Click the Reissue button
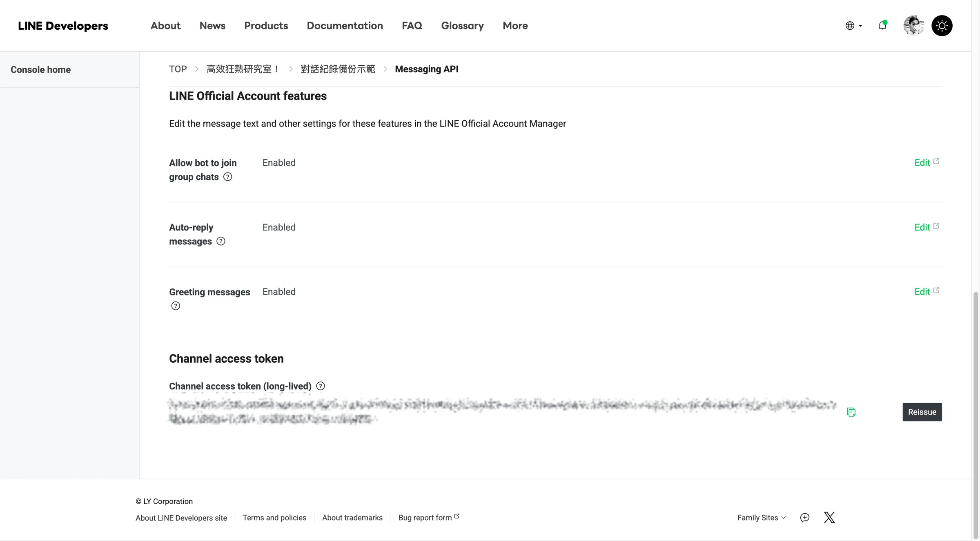 point(922,412)
